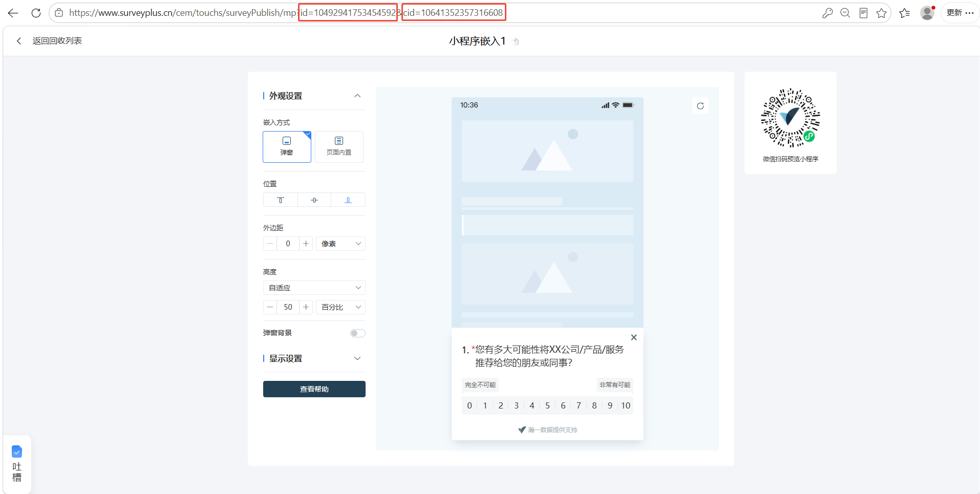
Task: Click the 更新 update button in the browser
Action: pos(960,13)
